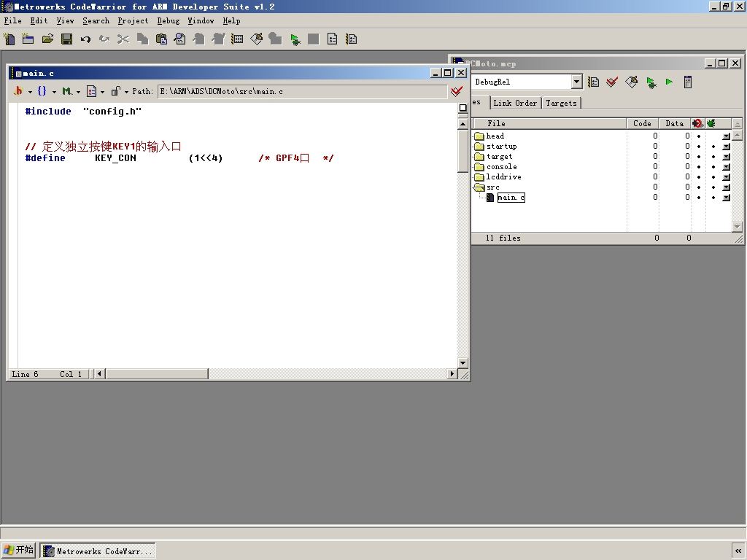This screenshot has width=747, height=560.
Task: Open Find with the magnifier icon
Action: click(180, 39)
